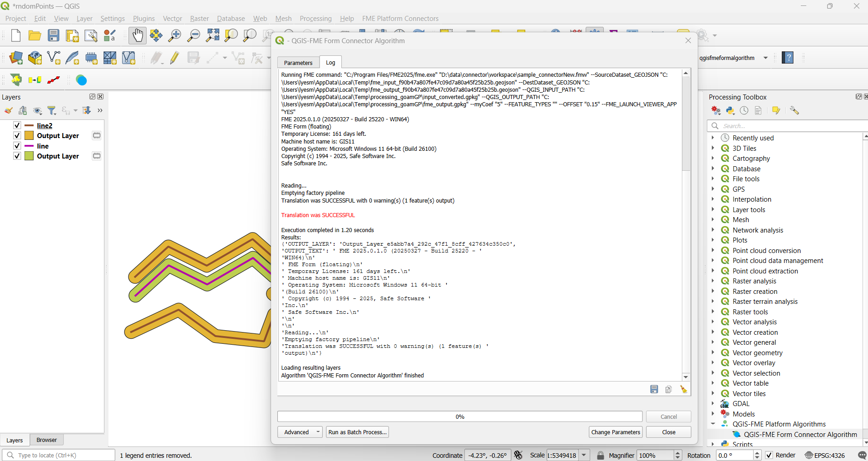The width and height of the screenshot is (868, 461).
Task: Click the Add Group icon in Layers panel
Action: (23, 110)
